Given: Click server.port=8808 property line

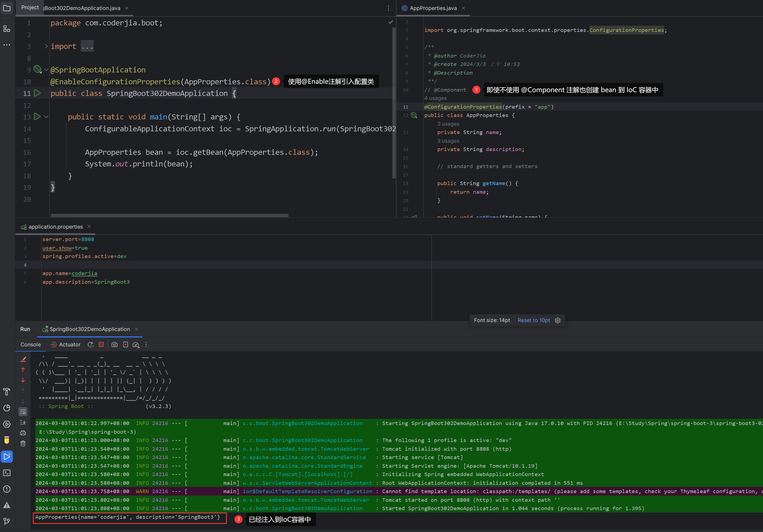Looking at the screenshot, I should coord(68,239).
